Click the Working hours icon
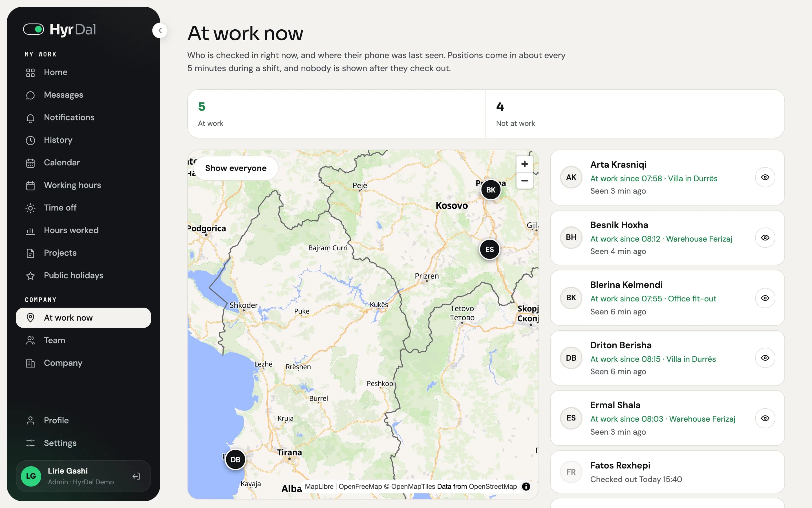This screenshot has width=812, height=508. tap(30, 185)
